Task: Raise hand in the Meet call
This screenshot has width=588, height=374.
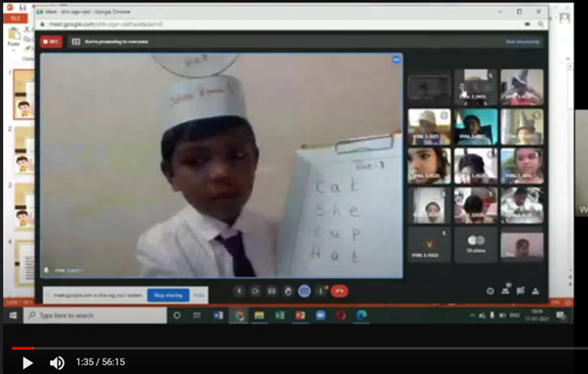Action: [x=288, y=291]
